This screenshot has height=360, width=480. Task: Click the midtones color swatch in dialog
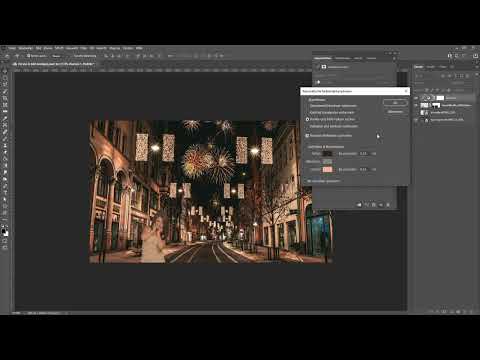click(327, 161)
